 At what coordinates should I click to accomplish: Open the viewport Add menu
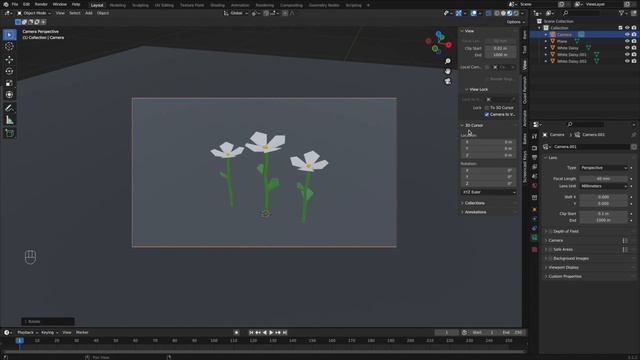[x=89, y=13]
